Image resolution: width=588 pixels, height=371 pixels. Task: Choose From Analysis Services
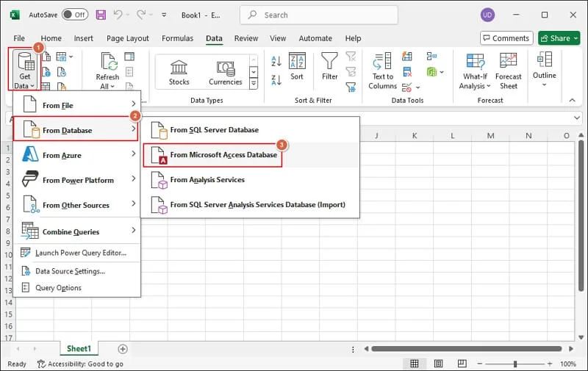click(250, 180)
